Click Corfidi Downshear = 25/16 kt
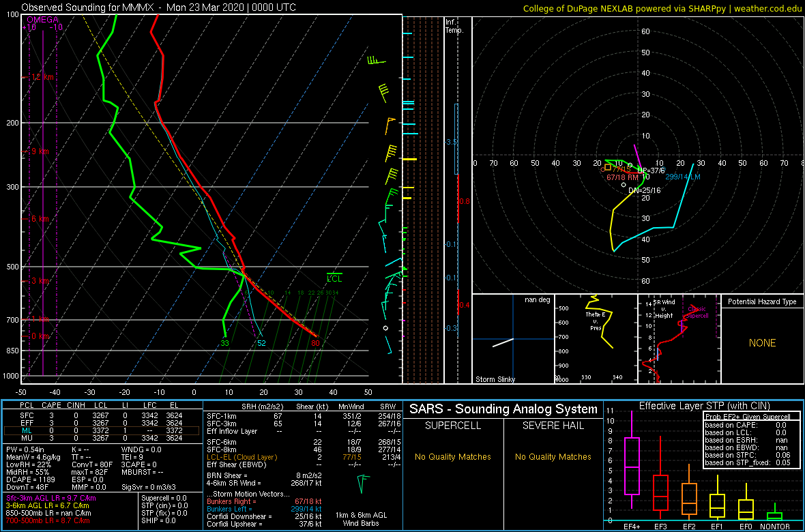The height and width of the screenshot is (532, 805). 265,516
